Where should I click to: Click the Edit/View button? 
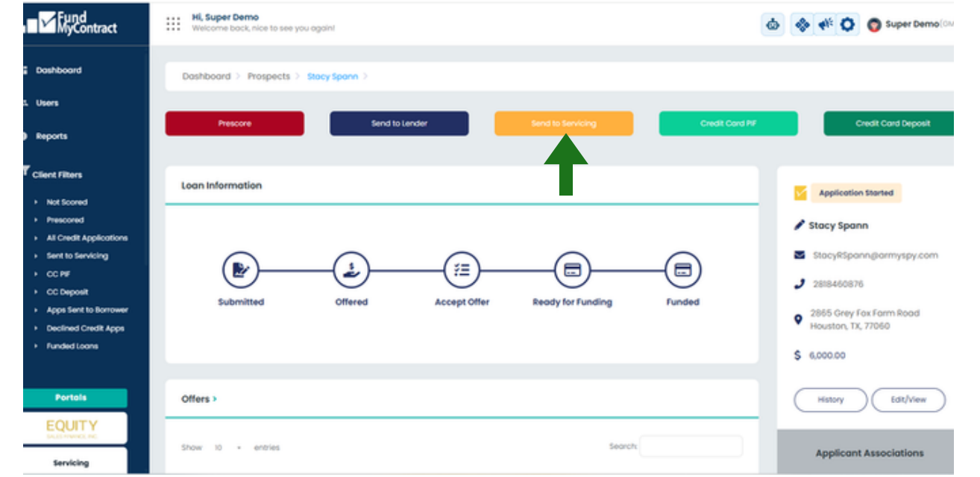coord(908,399)
